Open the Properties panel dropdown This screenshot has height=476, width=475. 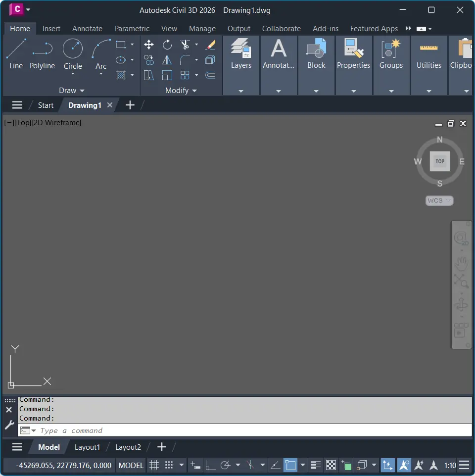click(x=354, y=91)
